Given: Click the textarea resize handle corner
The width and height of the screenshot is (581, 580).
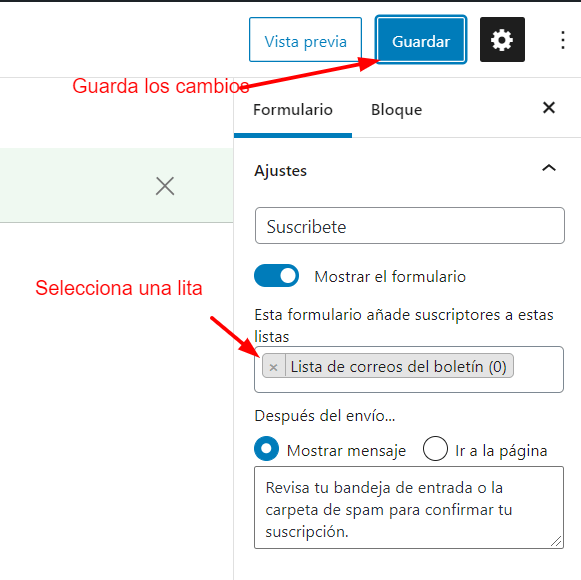Looking at the screenshot, I should [556, 541].
